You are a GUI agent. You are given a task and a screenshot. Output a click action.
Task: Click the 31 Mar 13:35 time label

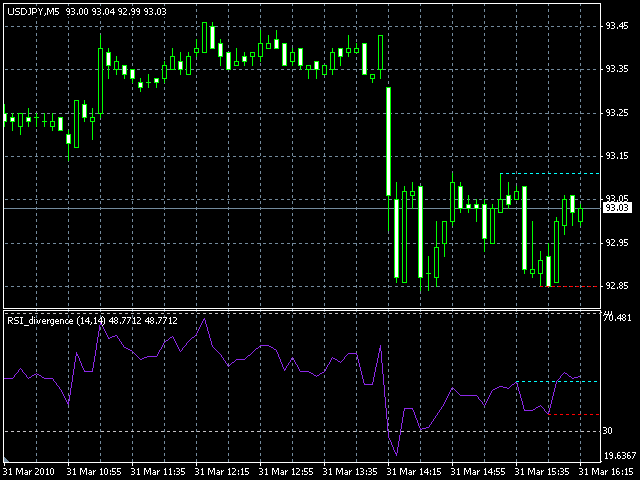350,472
